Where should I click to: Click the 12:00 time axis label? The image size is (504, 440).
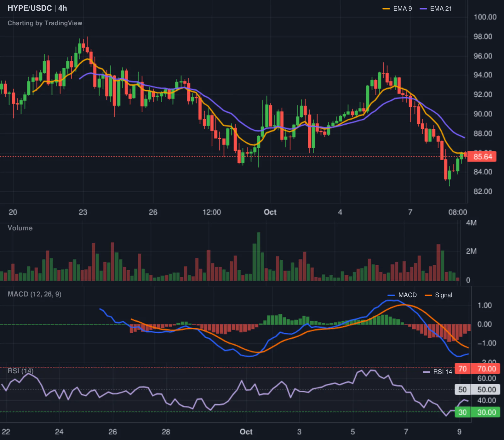tap(212, 212)
